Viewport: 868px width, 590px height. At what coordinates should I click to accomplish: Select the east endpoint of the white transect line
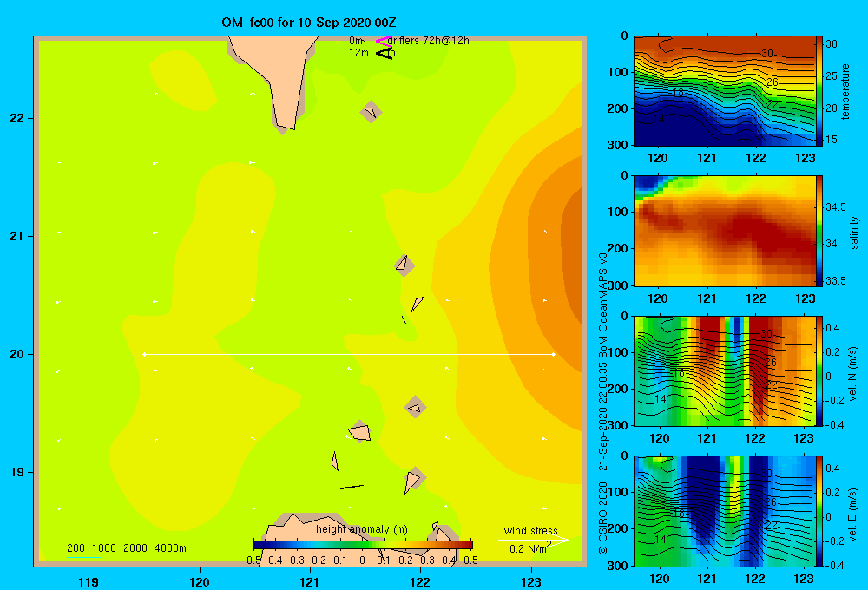[x=554, y=354]
